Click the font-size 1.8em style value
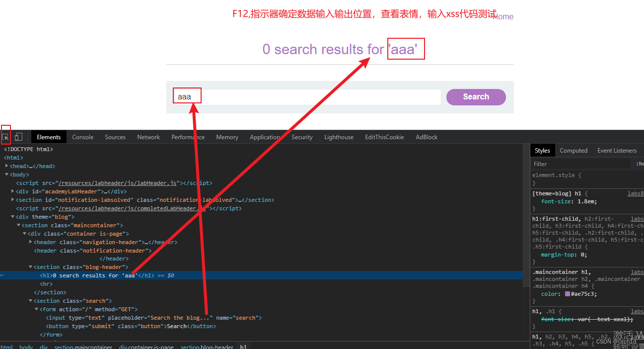Image resolution: width=644 pixels, height=349 pixels. tap(587, 201)
